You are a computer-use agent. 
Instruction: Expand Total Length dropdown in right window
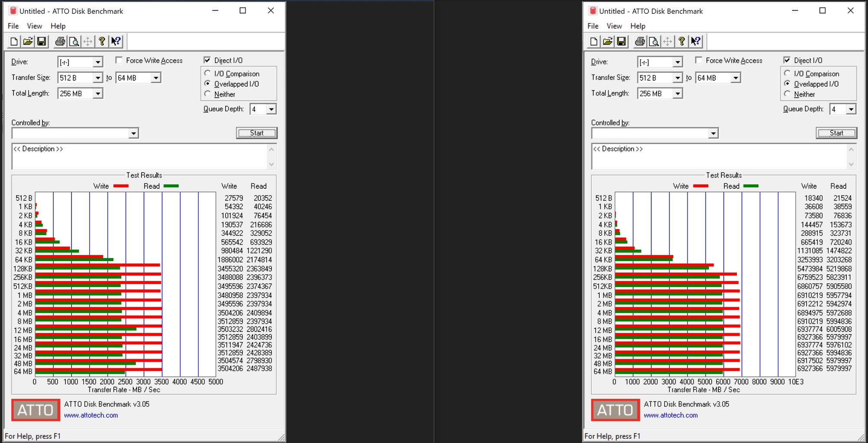pyautogui.click(x=677, y=93)
